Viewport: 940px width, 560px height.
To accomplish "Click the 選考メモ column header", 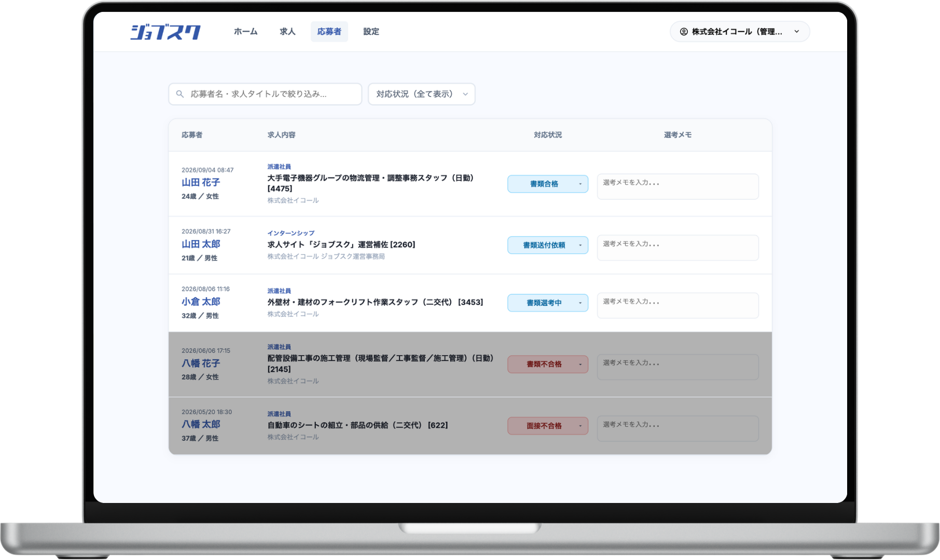I will (x=678, y=135).
